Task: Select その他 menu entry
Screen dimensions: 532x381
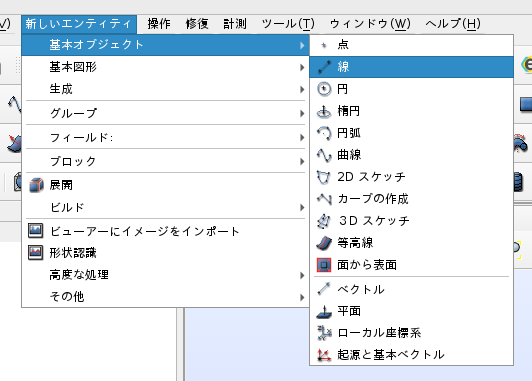Action: tap(165, 297)
